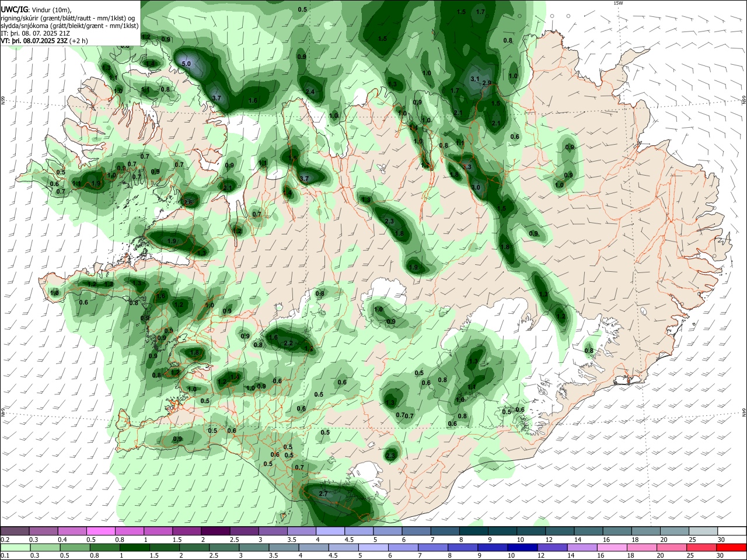Pick the dark teal 8–9 swatch in top legend
Viewport: 747px width, 560px height.
(473, 532)
